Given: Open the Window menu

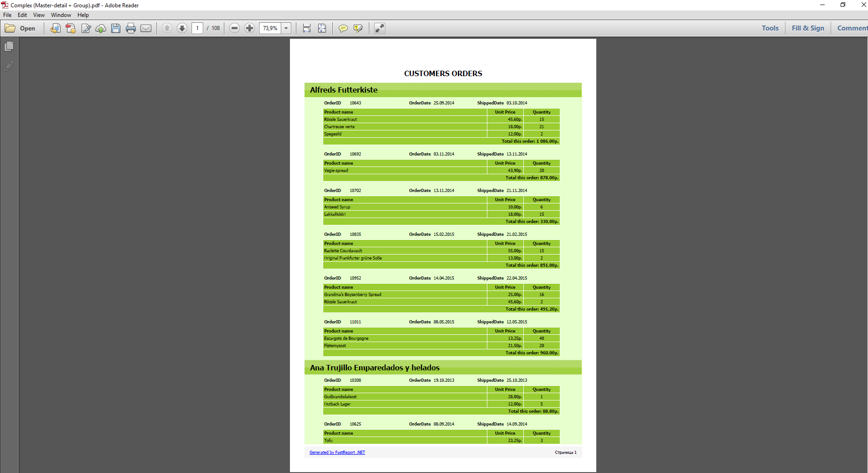Looking at the screenshot, I should click(61, 15).
